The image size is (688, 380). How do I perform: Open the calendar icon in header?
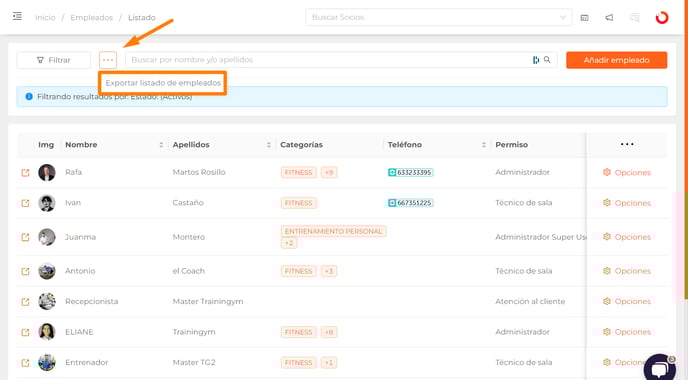pyautogui.click(x=584, y=18)
